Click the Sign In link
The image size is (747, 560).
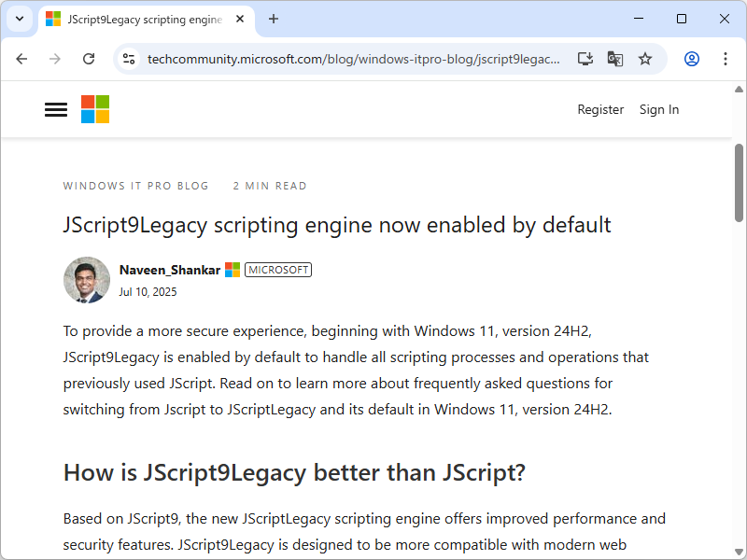659,109
